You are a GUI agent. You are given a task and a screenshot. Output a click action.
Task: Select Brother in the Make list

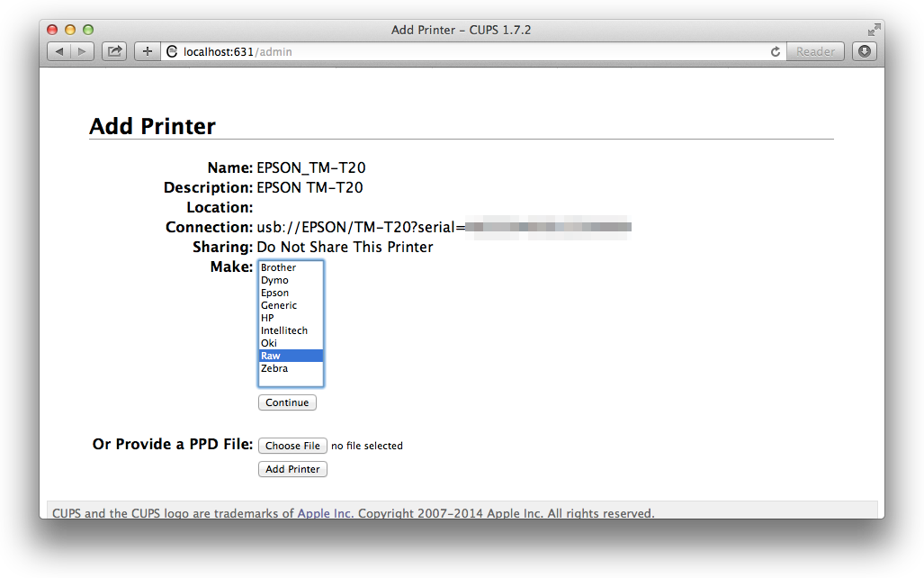[x=278, y=267]
